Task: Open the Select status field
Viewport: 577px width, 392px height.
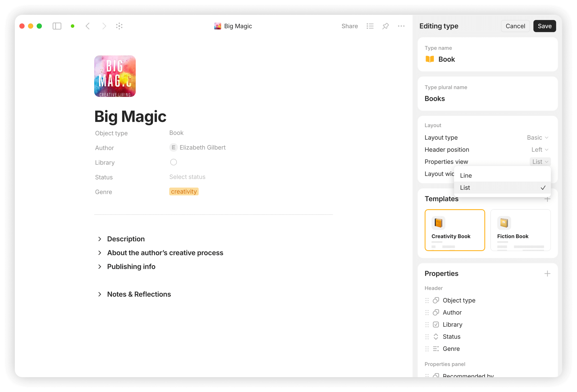Action: pyautogui.click(x=187, y=177)
